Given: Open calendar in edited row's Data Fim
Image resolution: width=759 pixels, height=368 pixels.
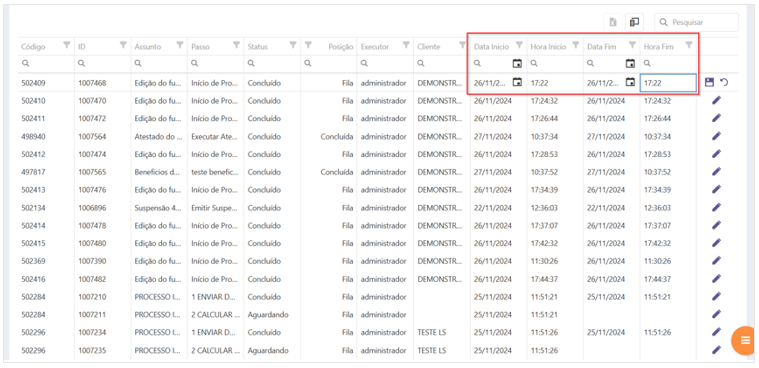Looking at the screenshot, I should tap(630, 83).
